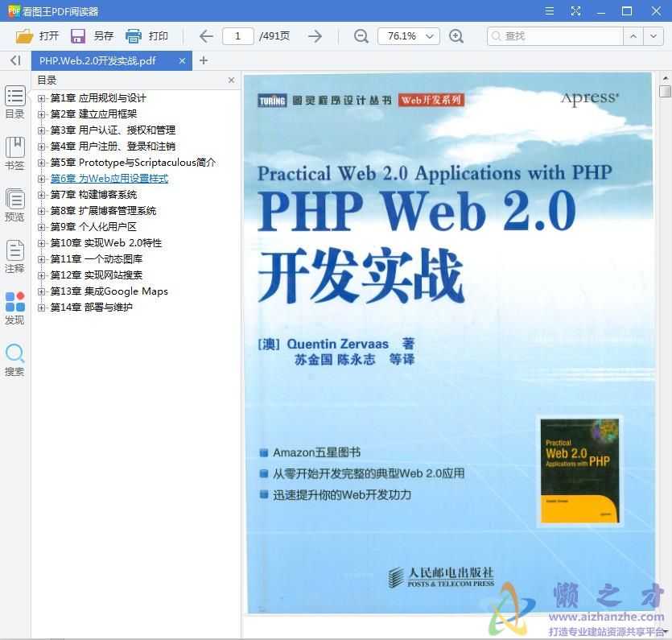Open the 预览 thumbnails panel

pos(15,205)
